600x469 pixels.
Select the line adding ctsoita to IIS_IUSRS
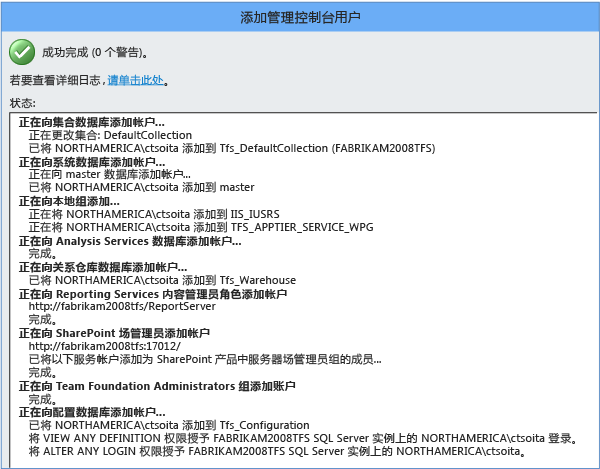[x=154, y=214]
